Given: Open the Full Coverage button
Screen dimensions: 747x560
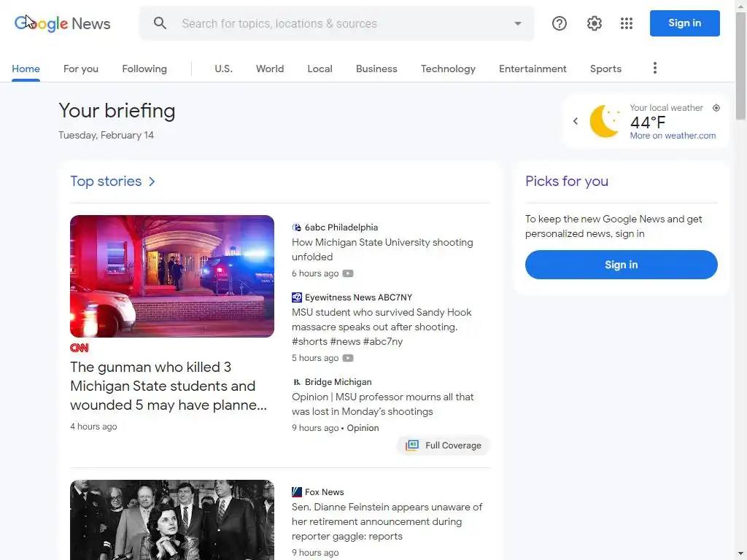Looking at the screenshot, I should click(x=444, y=446).
